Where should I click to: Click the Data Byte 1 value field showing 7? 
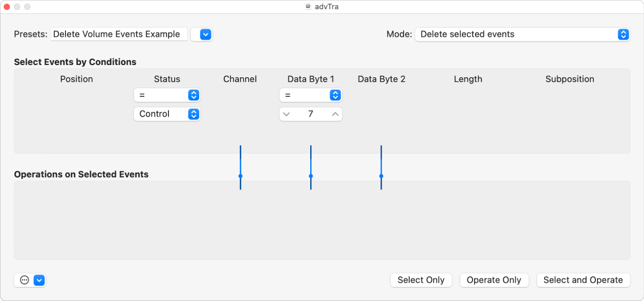pyautogui.click(x=311, y=114)
